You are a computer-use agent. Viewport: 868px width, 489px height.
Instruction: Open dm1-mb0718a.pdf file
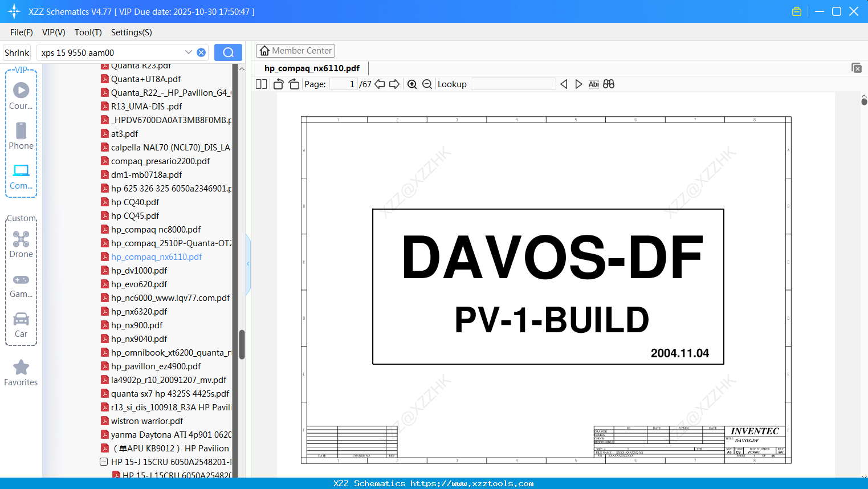[146, 175]
